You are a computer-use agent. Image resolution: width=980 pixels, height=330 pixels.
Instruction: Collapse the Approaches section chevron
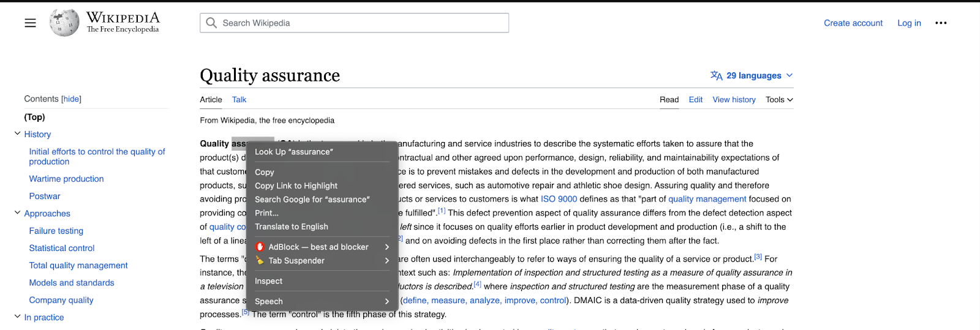click(17, 212)
